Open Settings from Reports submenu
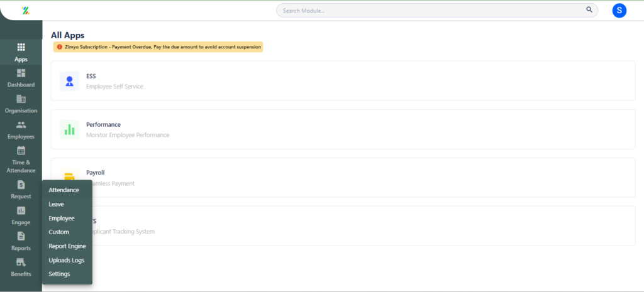644x292 pixels. pyautogui.click(x=59, y=274)
